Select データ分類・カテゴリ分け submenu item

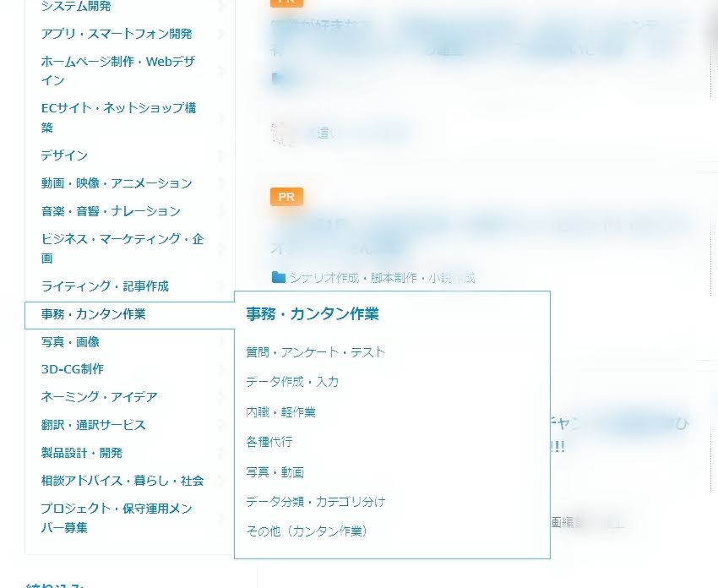315,502
